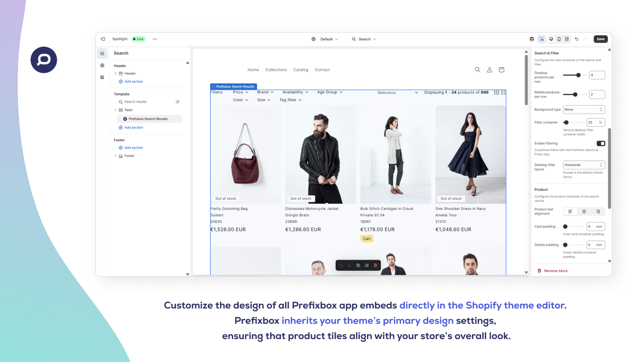
Task: Click the theme assistant icon in top toolbar
Action: point(532,39)
